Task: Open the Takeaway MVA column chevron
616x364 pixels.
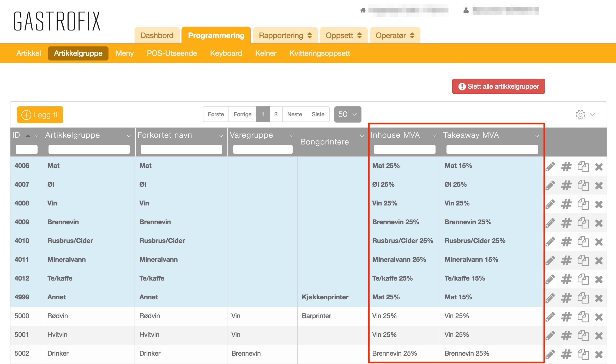Action: [x=537, y=136]
